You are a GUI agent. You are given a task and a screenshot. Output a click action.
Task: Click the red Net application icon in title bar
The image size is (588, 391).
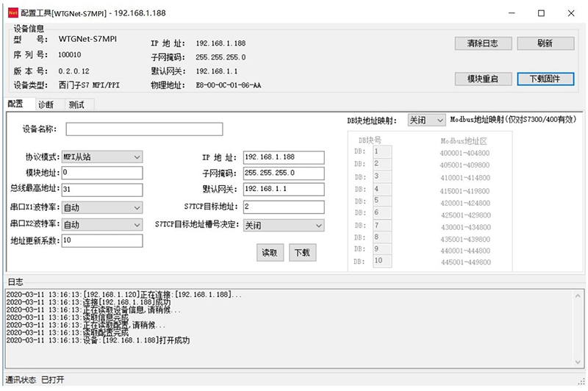[13, 12]
